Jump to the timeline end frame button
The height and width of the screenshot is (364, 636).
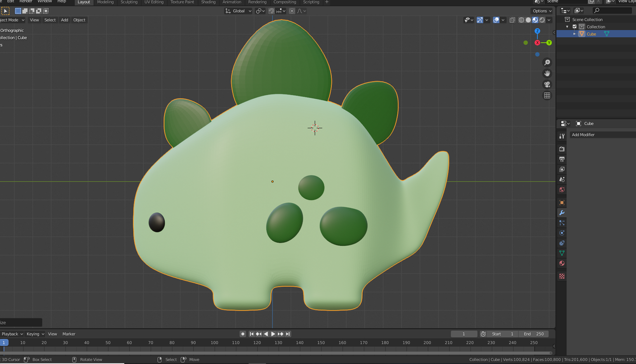point(288,334)
